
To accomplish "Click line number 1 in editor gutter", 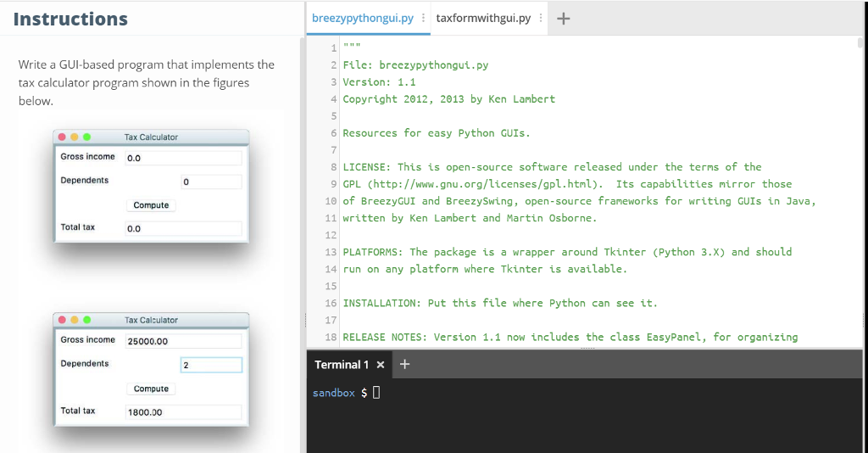I will pyautogui.click(x=334, y=48).
